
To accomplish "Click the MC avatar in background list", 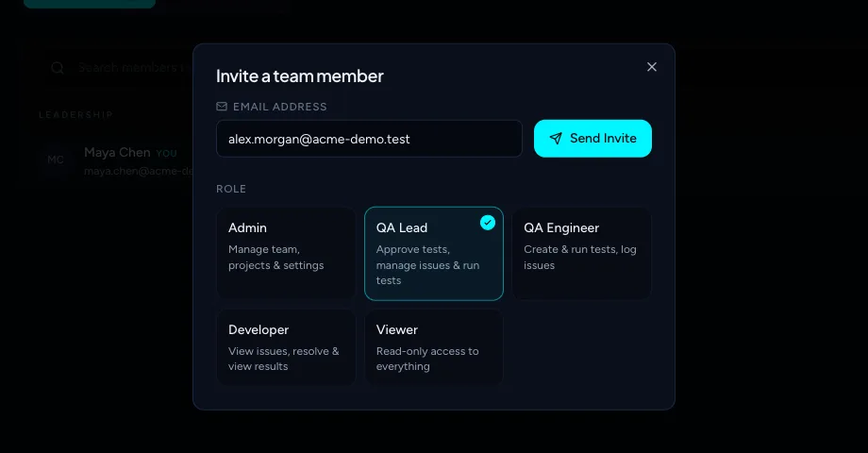I will point(56,160).
